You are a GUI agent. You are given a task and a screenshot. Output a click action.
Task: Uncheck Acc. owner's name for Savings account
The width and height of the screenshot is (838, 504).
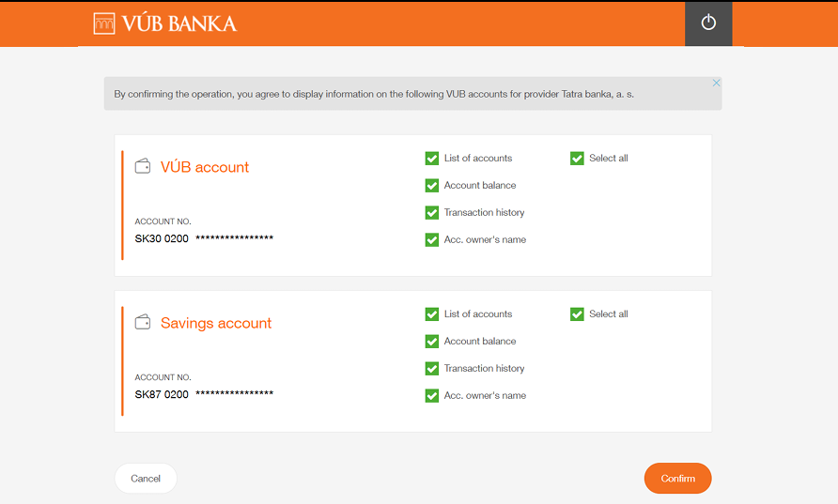pos(432,396)
